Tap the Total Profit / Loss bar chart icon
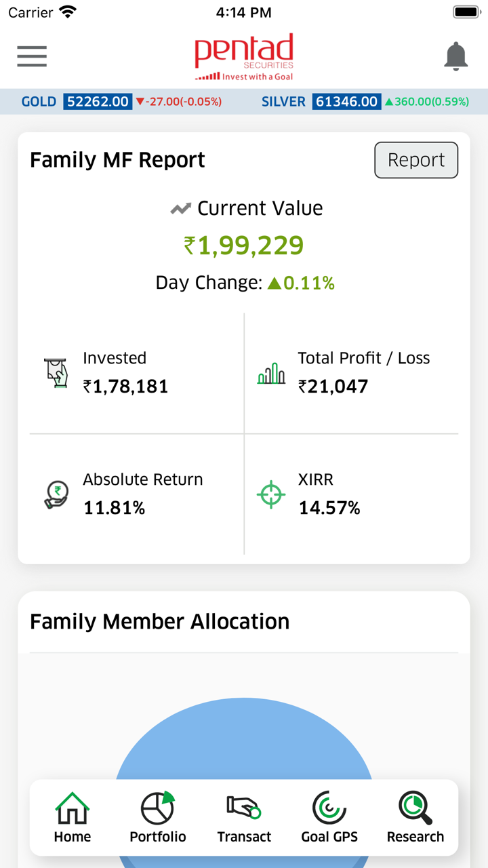 tap(271, 372)
